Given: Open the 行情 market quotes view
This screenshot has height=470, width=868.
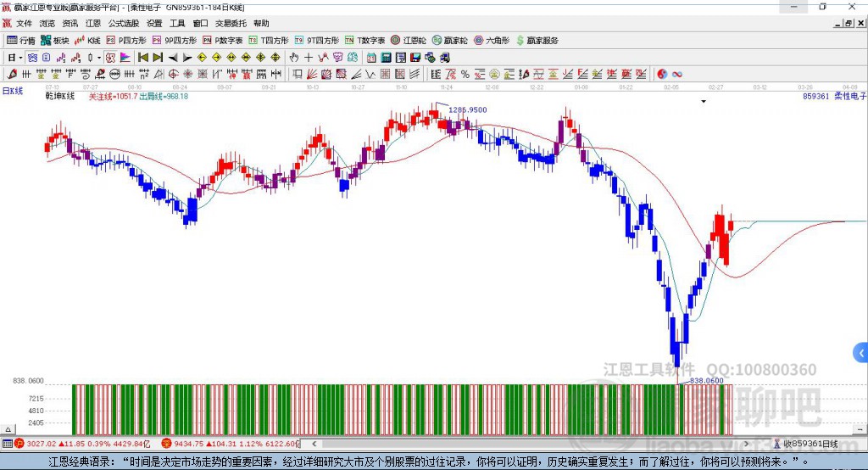Looking at the screenshot, I should pos(21,41).
